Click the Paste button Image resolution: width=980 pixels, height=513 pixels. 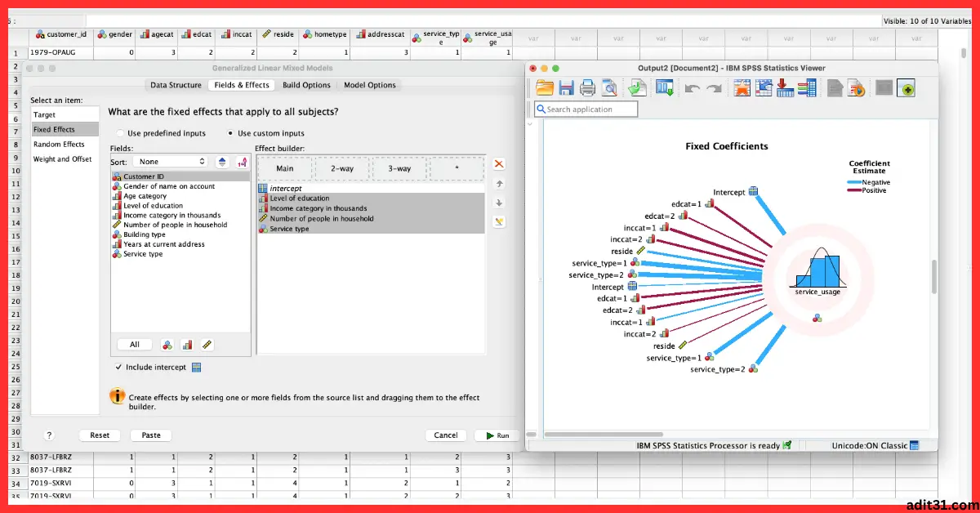coord(151,435)
